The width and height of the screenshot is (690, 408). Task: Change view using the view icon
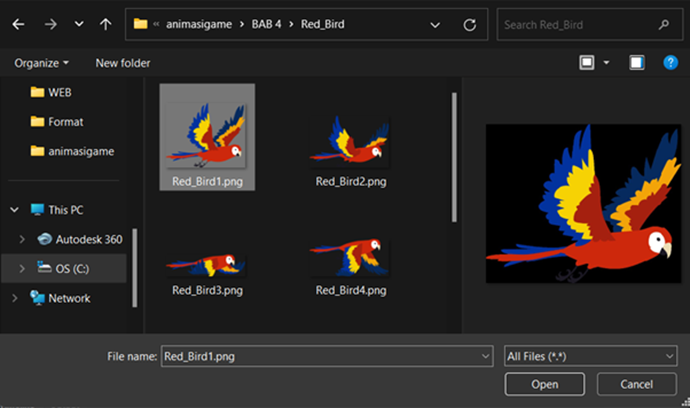coord(587,62)
